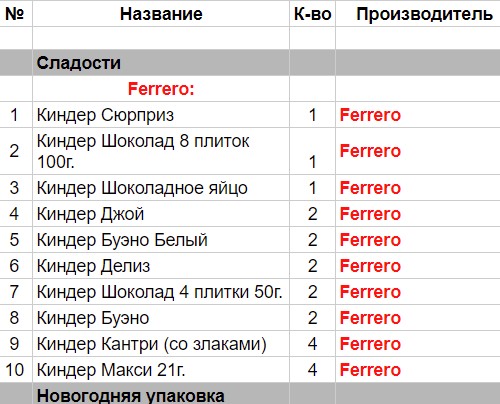Screen dimensions: 500x404
Task: Select the Киндер Сюрприз cell
Action: point(161,115)
